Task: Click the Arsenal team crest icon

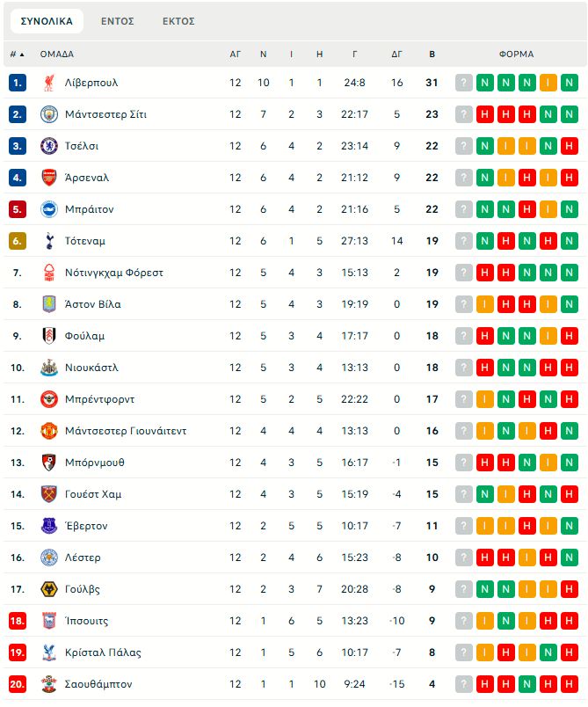Action: click(48, 178)
